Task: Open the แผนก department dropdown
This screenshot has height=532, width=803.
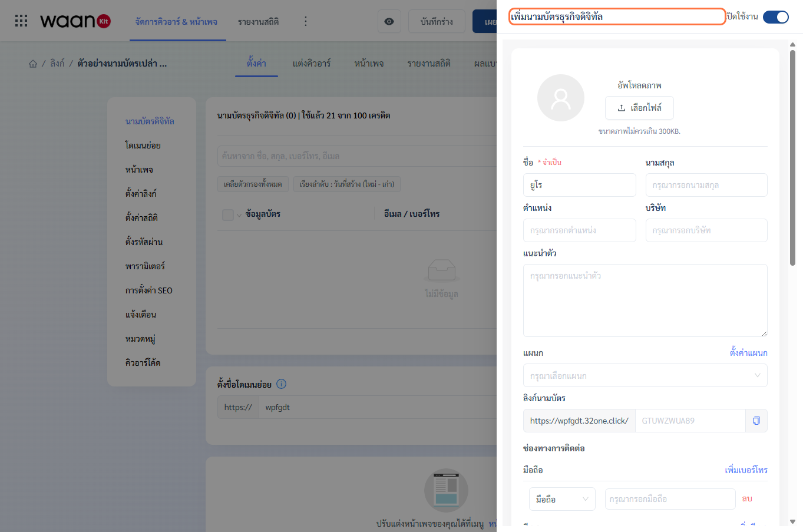Action: pos(645,375)
